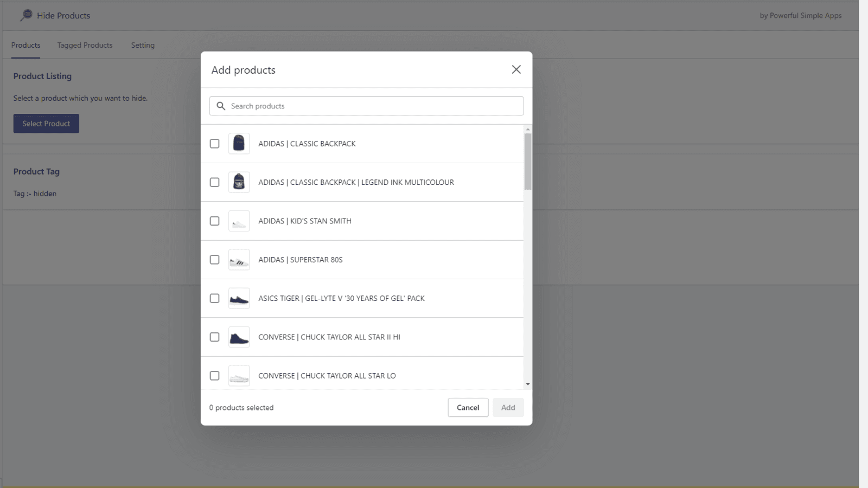Check the ADIDAS CLASSIC BACKPACK checkbox

214,143
